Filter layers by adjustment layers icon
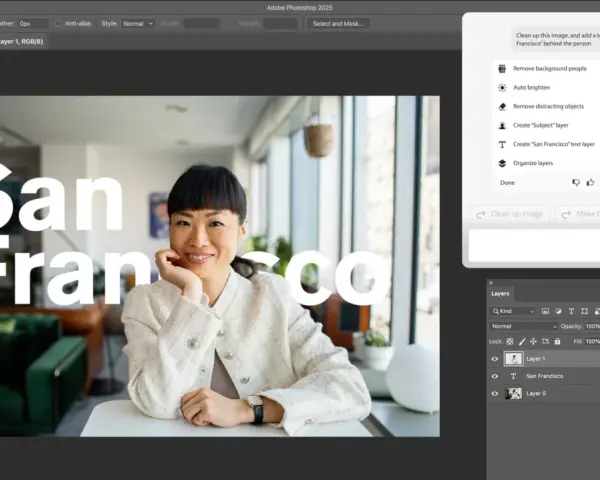 tap(558, 311)
